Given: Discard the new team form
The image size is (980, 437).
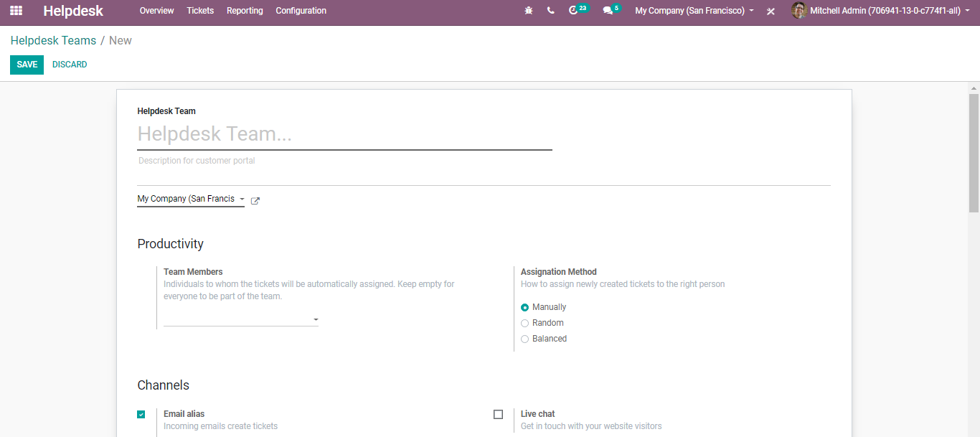Looking at the screenshot, I should pos(70,65).
